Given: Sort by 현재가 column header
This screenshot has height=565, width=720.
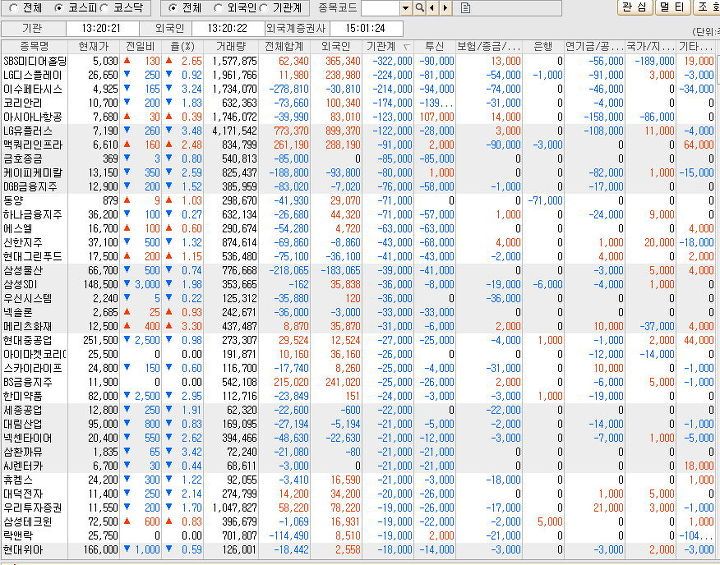Looking at the screenshot, I should [93, 46].
